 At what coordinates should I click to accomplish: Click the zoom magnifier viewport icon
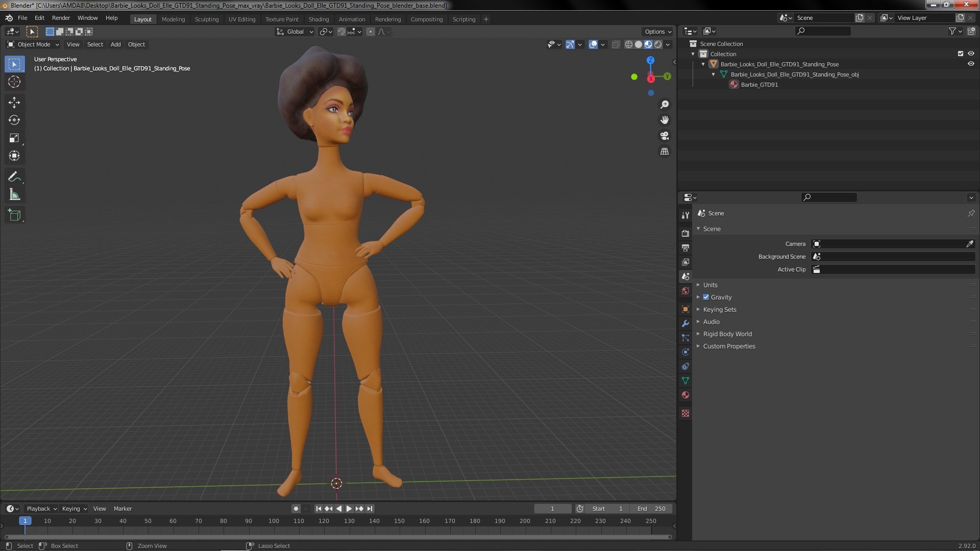click(665, 105)
